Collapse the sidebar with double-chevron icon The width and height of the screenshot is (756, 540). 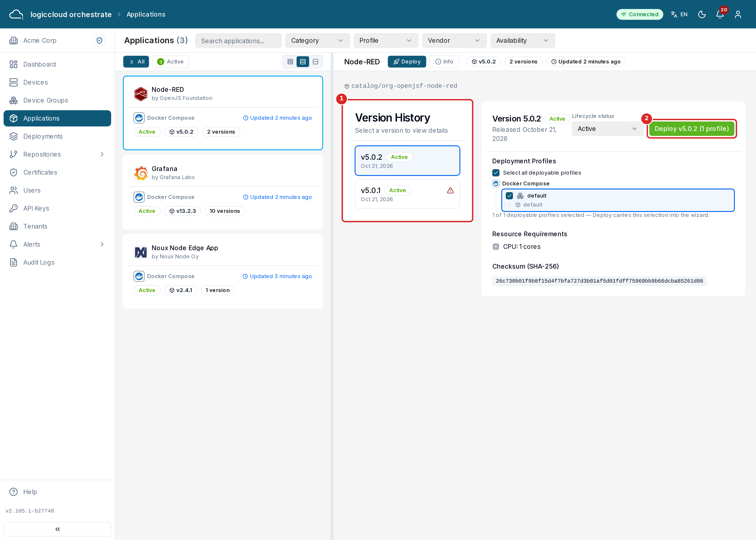point(57,529)
